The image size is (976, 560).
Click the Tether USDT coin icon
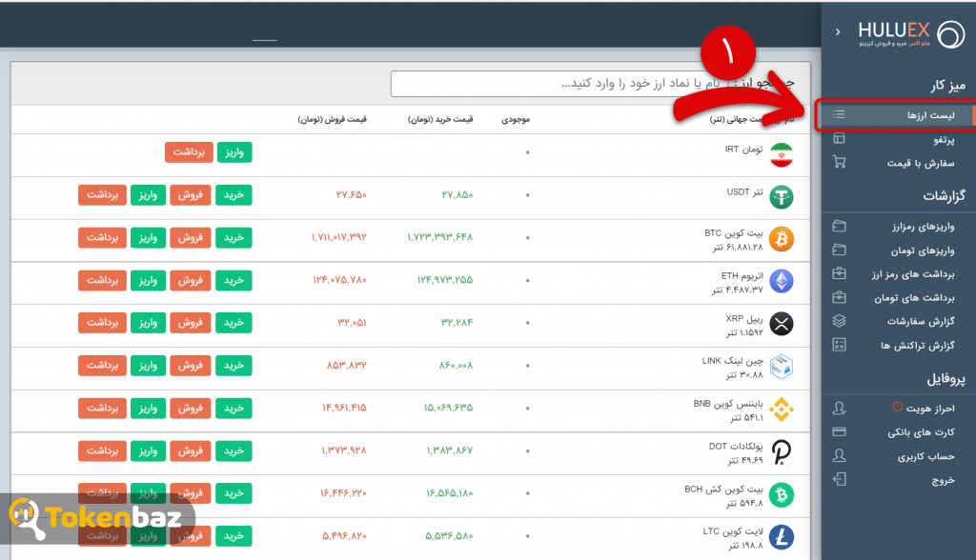coord(782,197)
